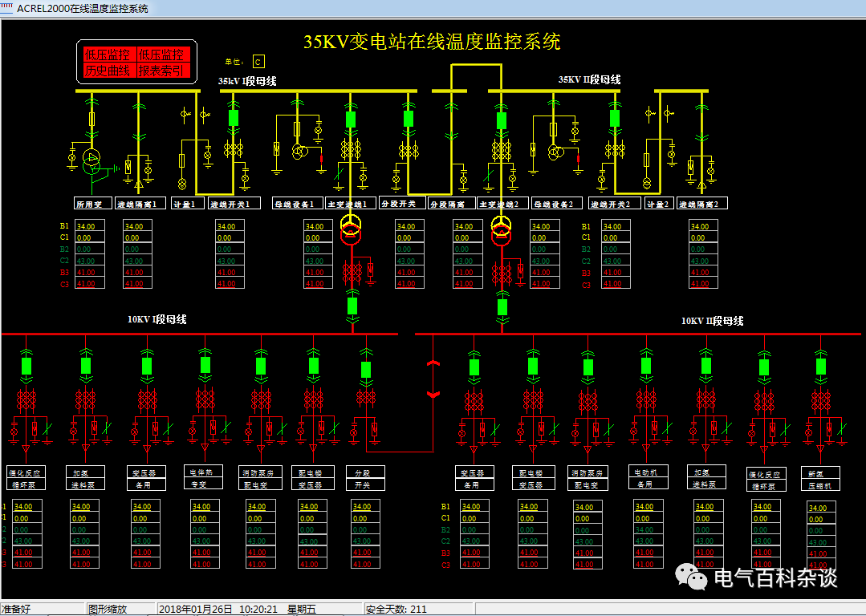866x616 pixels.
Task: Click the 母线设备1 label box
Action: click(x=297, y=203)
